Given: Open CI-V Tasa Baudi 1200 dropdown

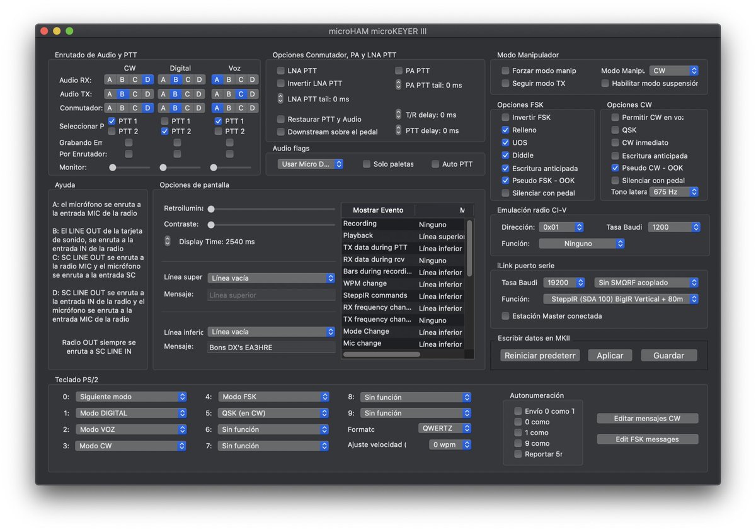Looking at the screenshot, I should point(675,227).
